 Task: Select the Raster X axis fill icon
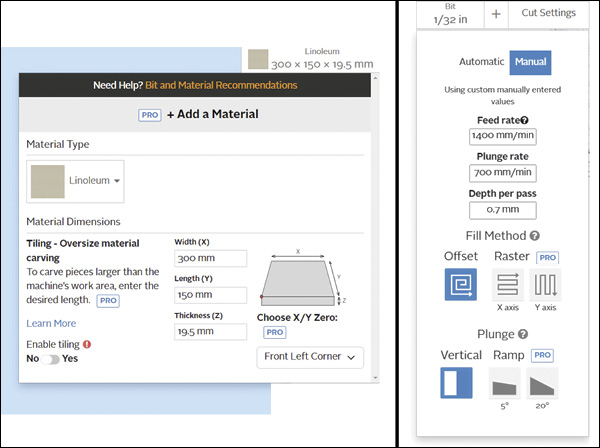(x=507, y=285)
